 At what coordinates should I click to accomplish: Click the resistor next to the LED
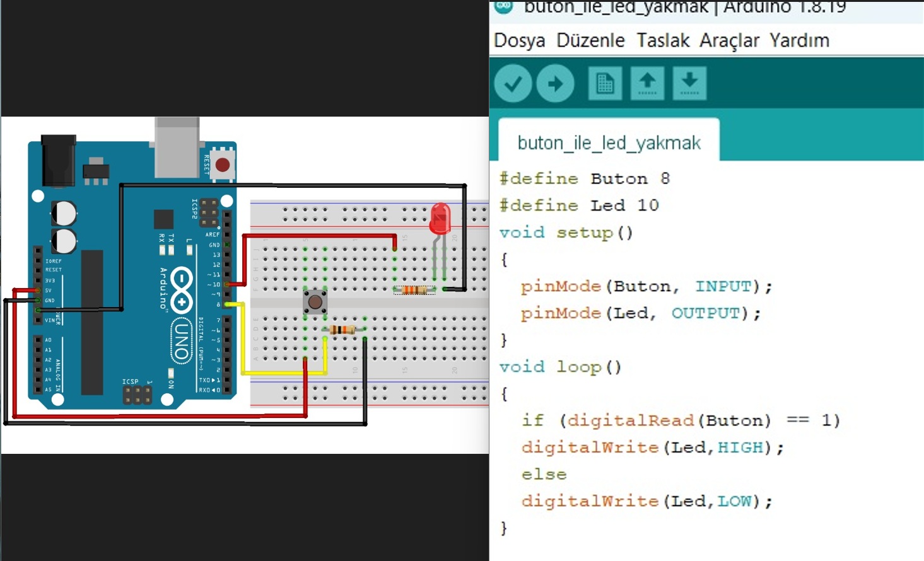414,290
